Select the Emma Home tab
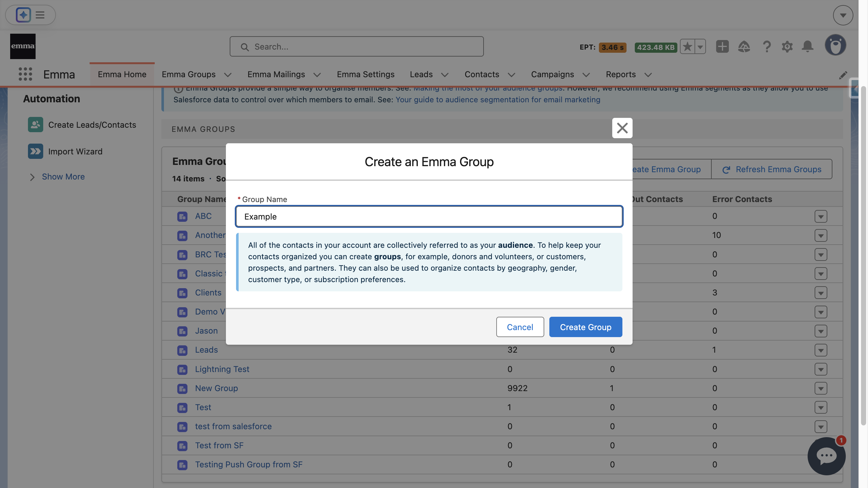Viewport: 868px width, 488px height. click(122, 74)
